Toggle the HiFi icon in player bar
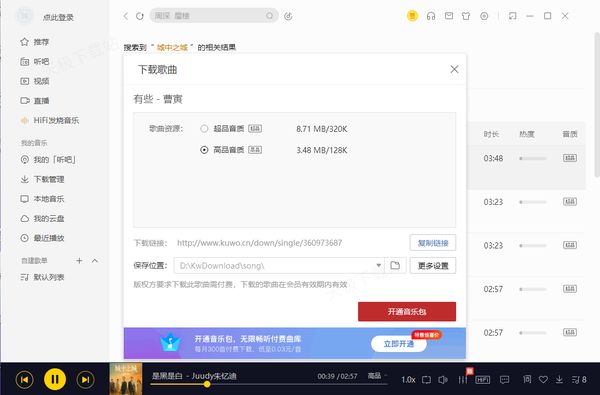The image size is (600, 395). point(483,380)
